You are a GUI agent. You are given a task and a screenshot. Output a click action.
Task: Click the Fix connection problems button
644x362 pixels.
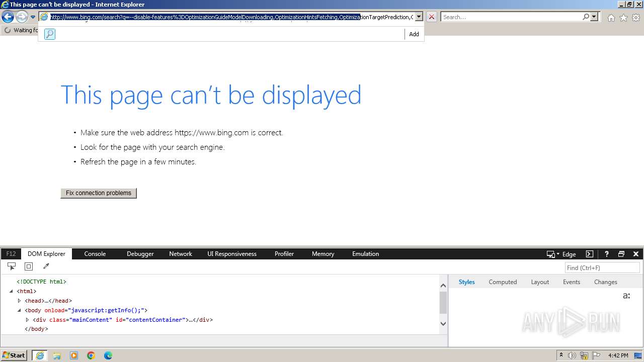pyautogui.click(x=99, y=193)
